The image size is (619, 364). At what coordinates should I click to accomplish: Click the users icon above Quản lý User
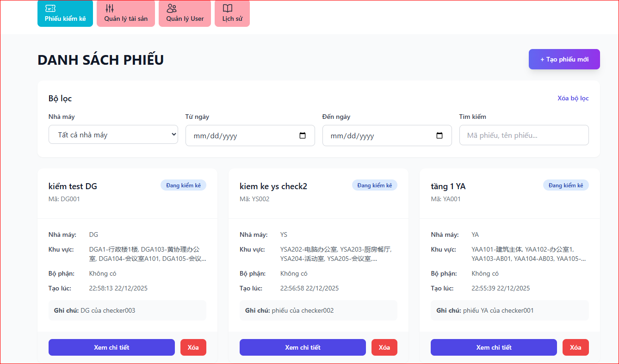coord(172,8)
